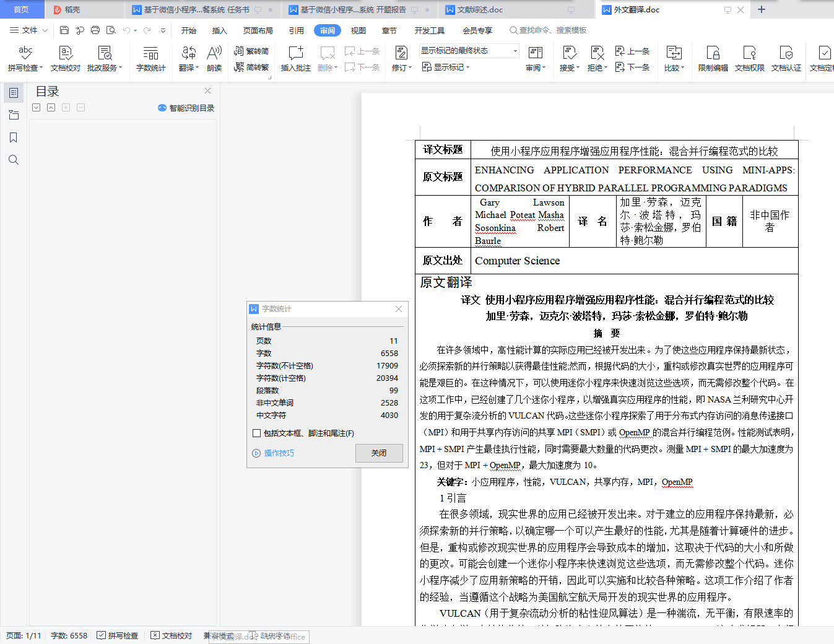Image resolution: width=834 pixels, height=644 pixels.
Task: Accept the change with 接受
Action: tap(569, 59)
